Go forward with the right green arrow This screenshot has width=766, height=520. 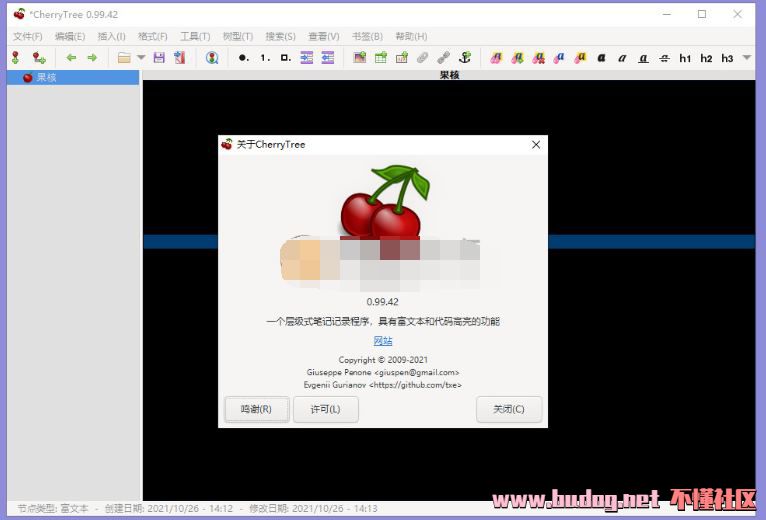tap(92, 58)
